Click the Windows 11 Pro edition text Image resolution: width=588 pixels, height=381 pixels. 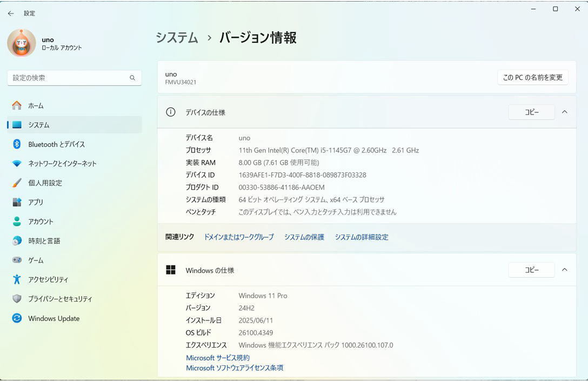click(263, 296)
